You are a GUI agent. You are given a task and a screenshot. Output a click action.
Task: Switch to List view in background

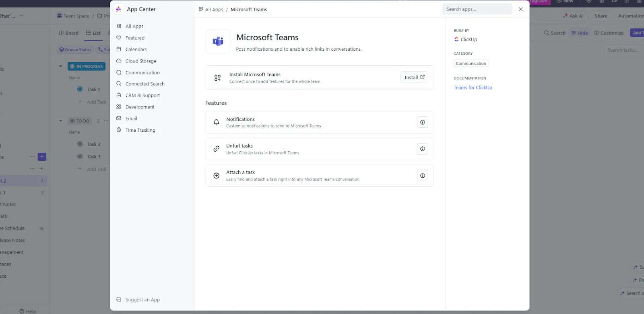tap(93, 33)
